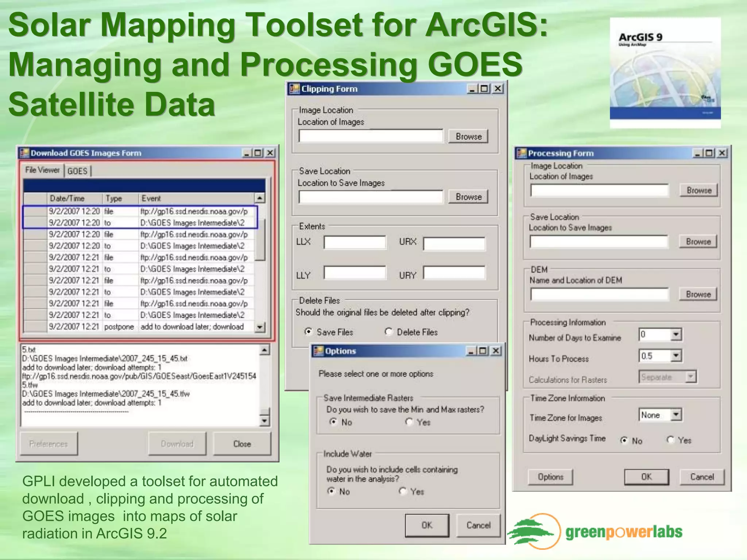Select Delete Files radio in Clipping Form
Viewport: 747px width, 560px height.
coord(388,331)
